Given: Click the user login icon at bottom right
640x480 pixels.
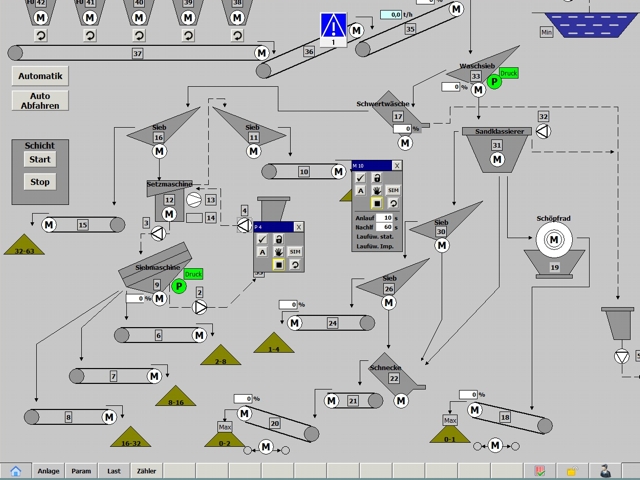Looking at the screenshot, I should pyautogui.click(x=606, y=471).
